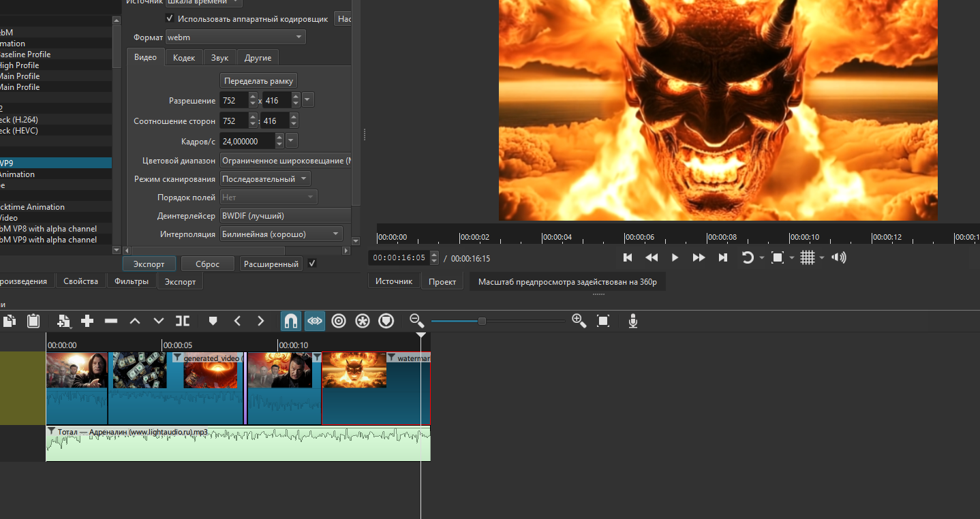The width and height of the screenshot is (980, 519).
Task: Open the Цветовой диапазон dropdown
Action: coord(286,161)
